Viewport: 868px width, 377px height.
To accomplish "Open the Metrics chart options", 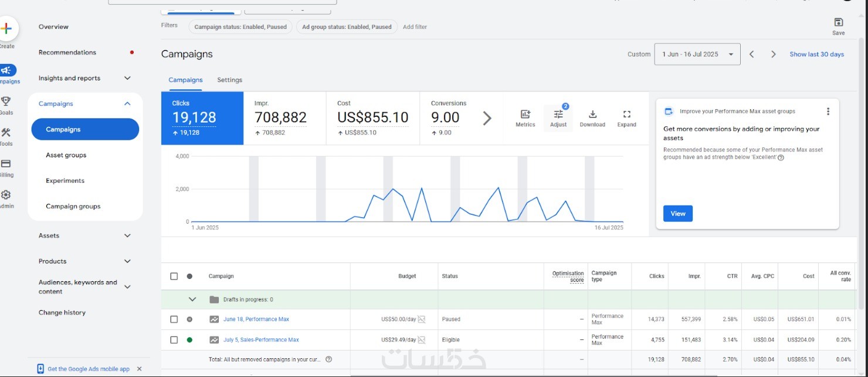I will point(525,115).
